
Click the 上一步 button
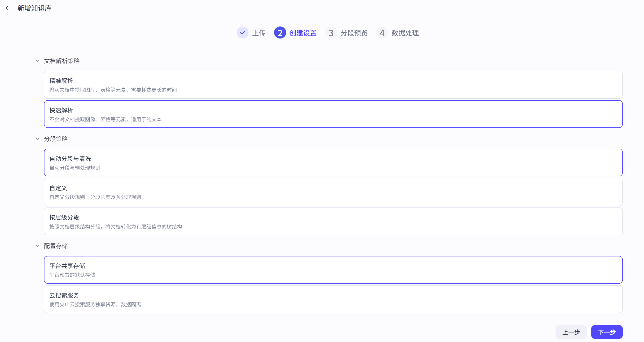point(571,332)
